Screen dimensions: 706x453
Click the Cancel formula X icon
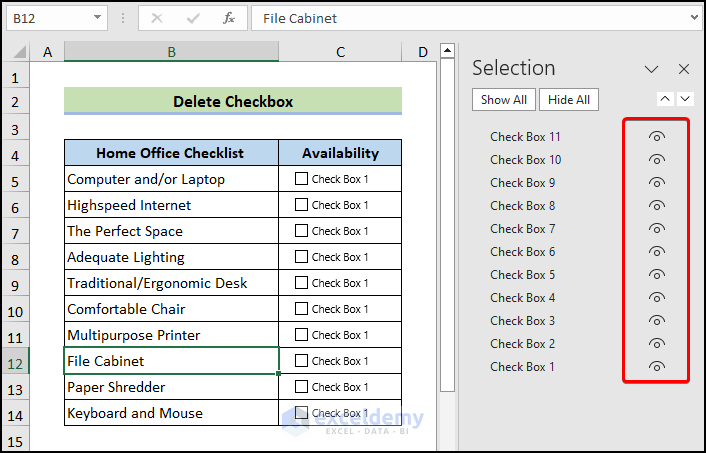click(159, 18)
